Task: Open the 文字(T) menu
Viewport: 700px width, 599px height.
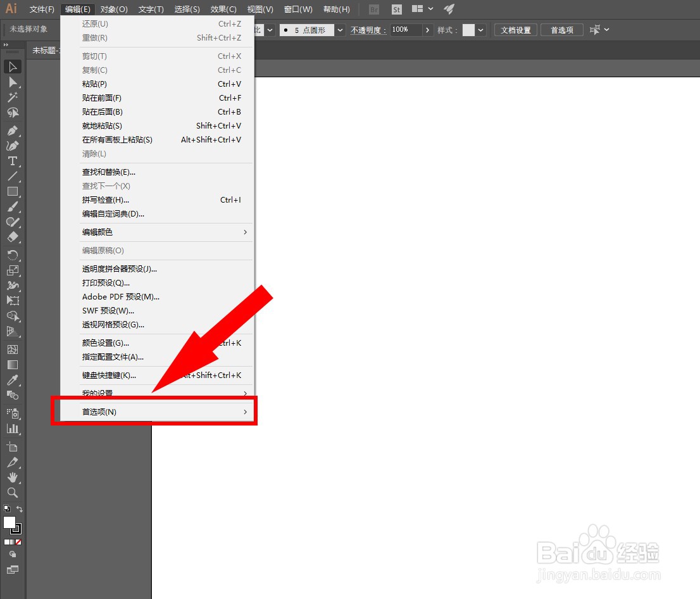Action: click(x=151, y=9)
